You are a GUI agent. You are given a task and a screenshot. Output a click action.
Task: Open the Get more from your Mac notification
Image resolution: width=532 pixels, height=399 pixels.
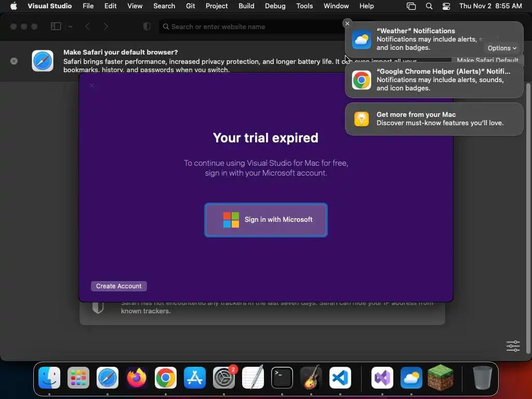(x=434, y=119)
